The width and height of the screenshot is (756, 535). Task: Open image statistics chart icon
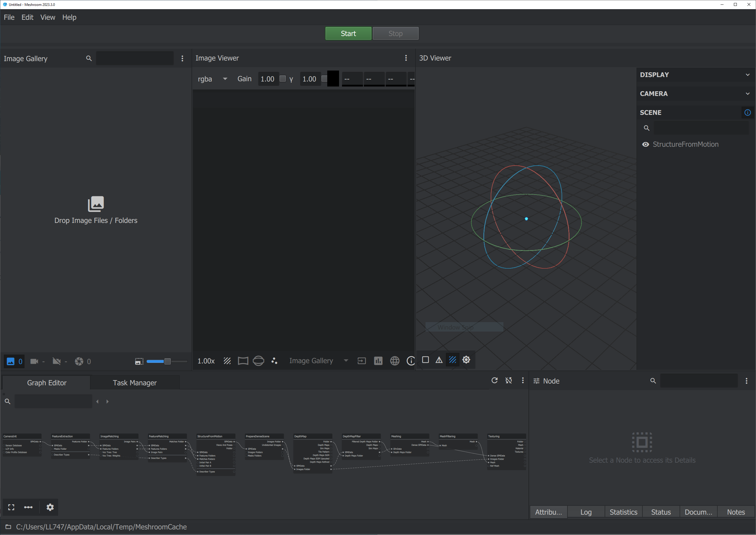(378, 361)
